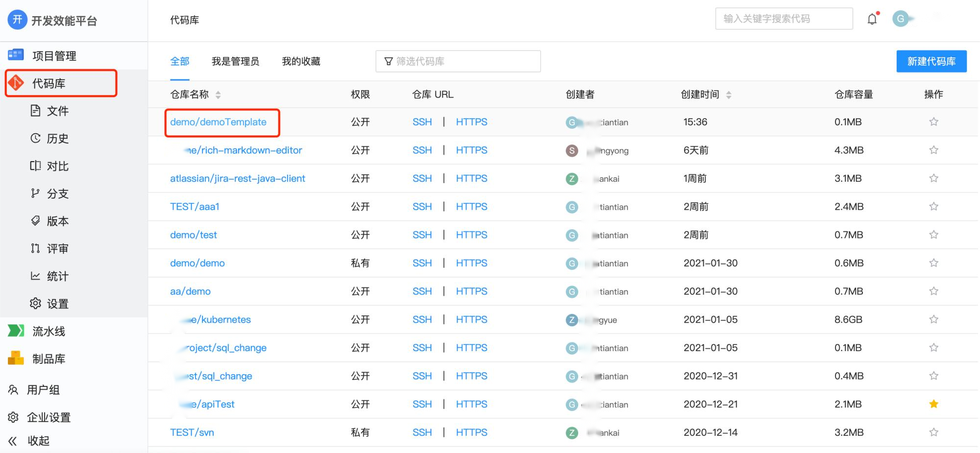Focus the 筛选代码库 filter field
980x453 pixels.
coord(463,61)
